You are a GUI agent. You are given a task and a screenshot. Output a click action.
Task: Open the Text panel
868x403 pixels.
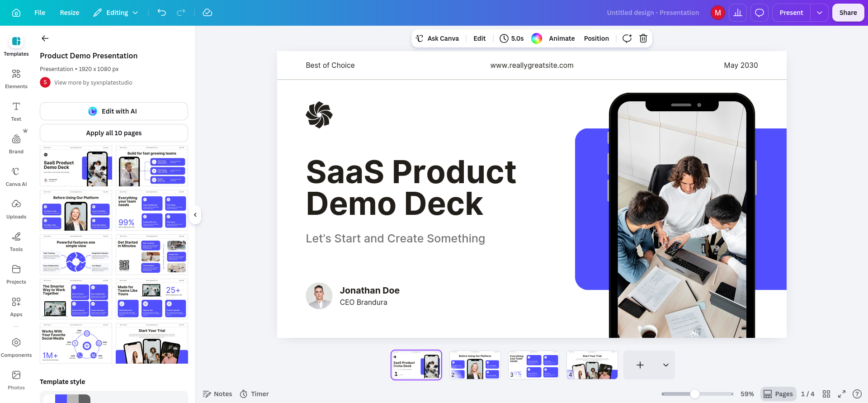16,111
